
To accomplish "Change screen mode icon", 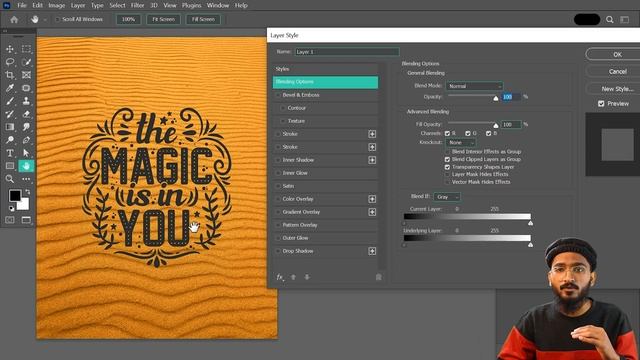I will point(26,220).
